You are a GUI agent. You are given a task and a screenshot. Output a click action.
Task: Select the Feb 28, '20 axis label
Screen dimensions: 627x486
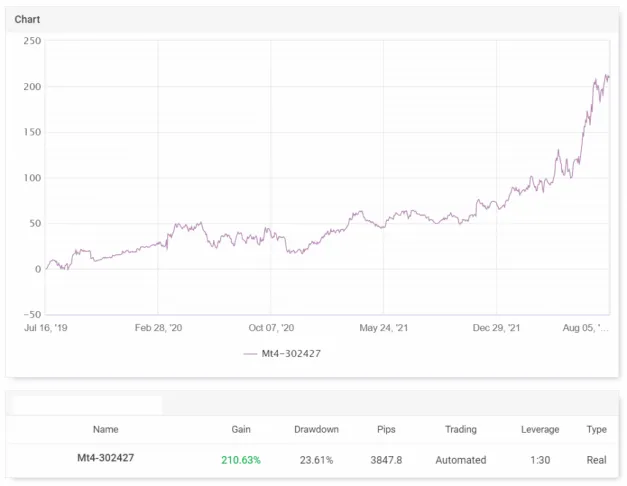[x=158, y=327]
